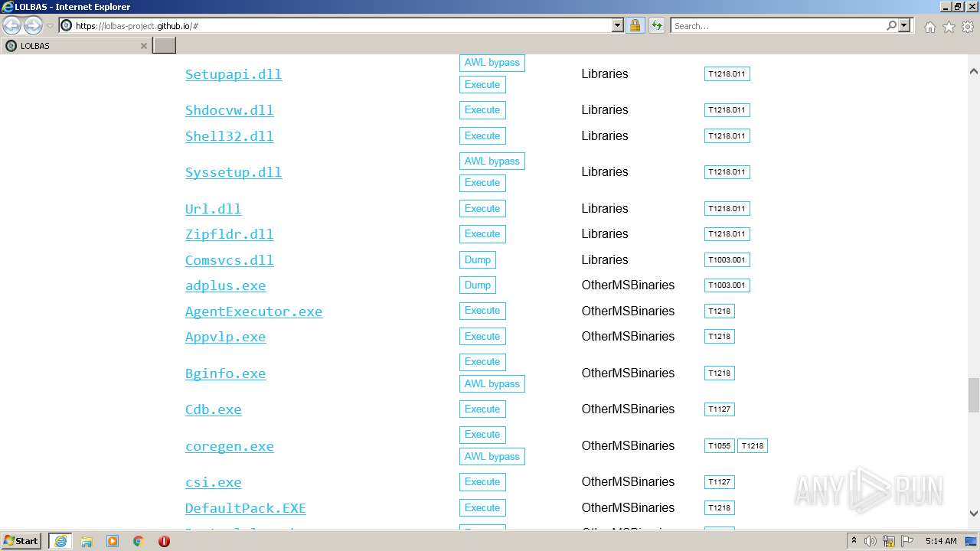
Task: Click T1218.011 tag for Url.dll
Action: 727,209
